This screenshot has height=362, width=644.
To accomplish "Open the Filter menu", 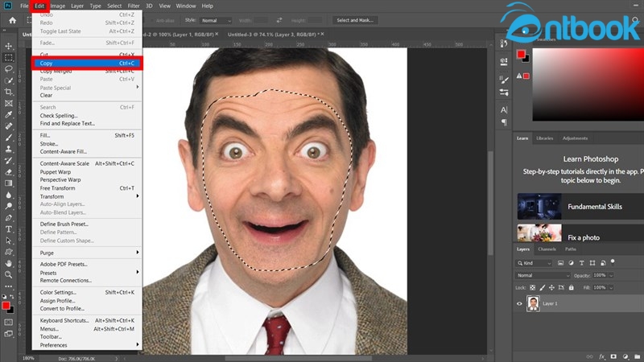I will coord(134,6).
